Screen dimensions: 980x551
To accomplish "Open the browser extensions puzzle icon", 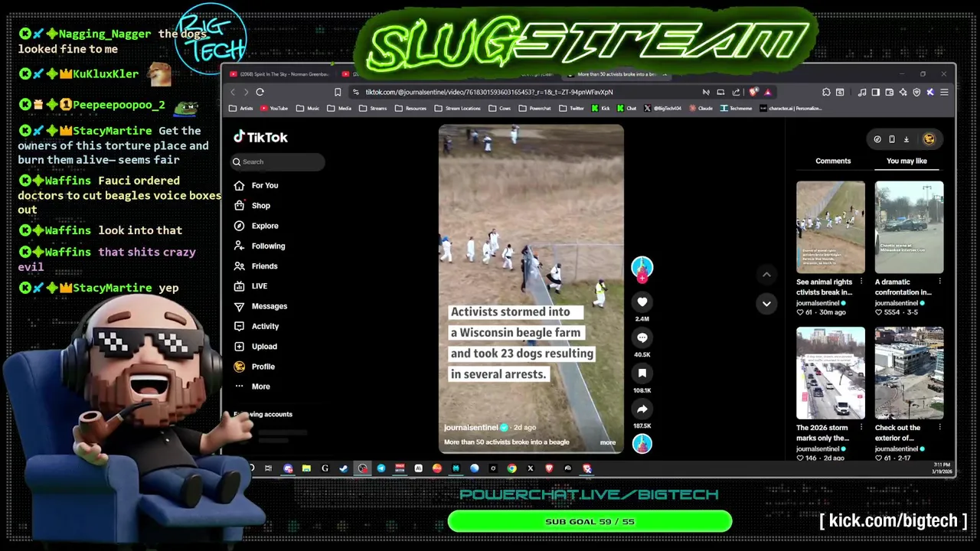I will tap(826, 92).
